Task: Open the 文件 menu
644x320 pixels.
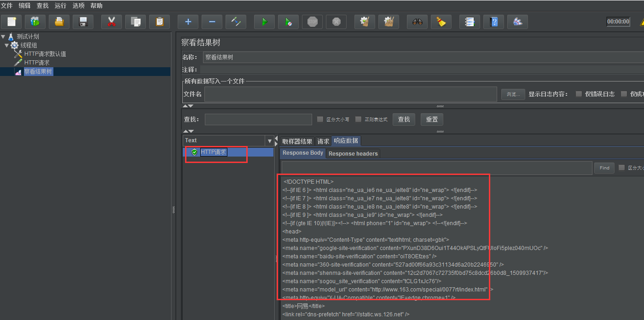Action: [6, 6]
